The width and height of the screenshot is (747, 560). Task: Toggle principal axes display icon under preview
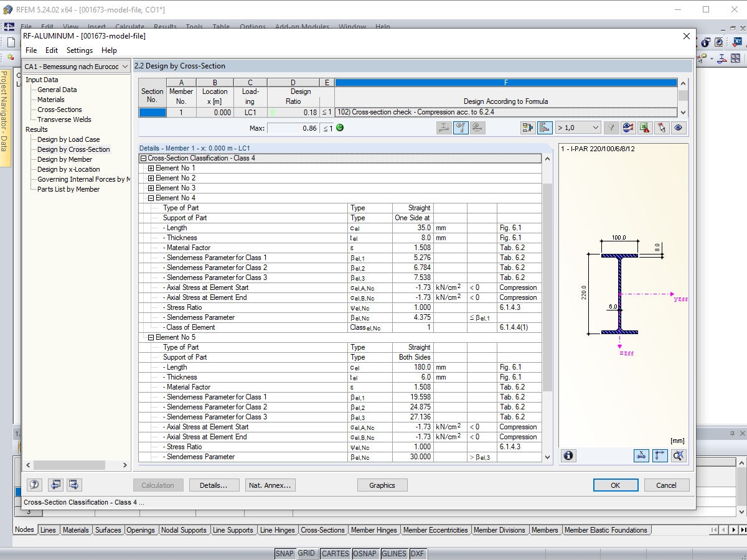pos(660,455)
